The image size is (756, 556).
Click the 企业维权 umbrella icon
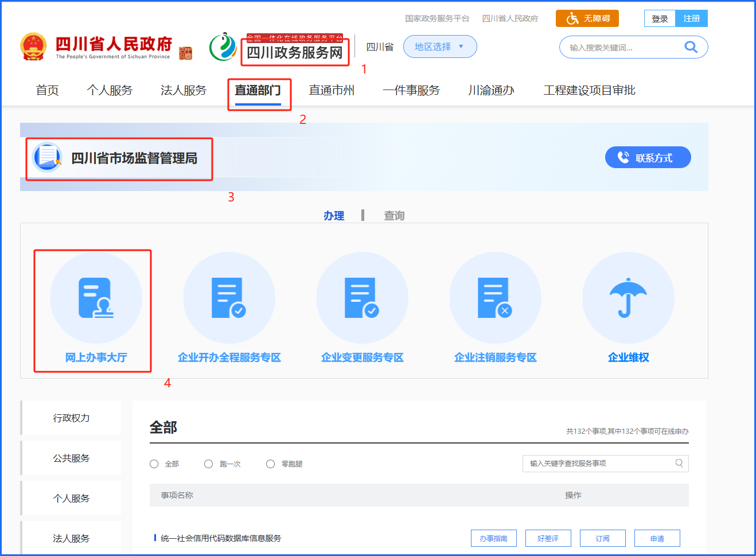[628, 298]
